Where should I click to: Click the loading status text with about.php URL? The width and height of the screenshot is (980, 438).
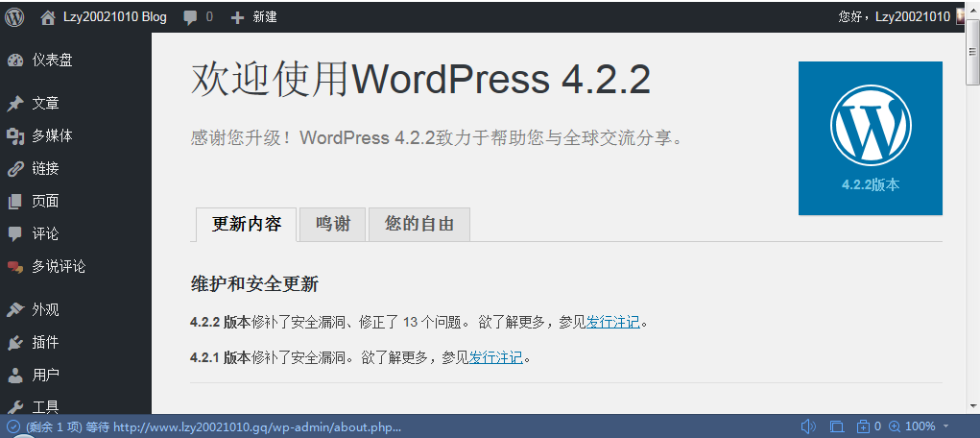click(213, 426)
